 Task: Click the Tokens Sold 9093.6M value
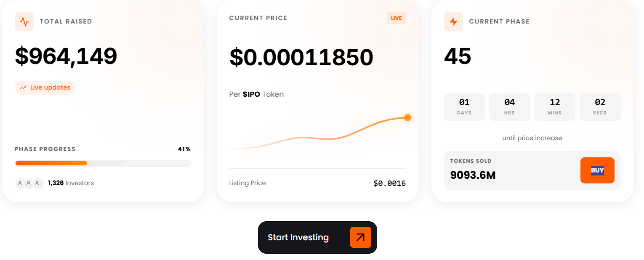473,175
